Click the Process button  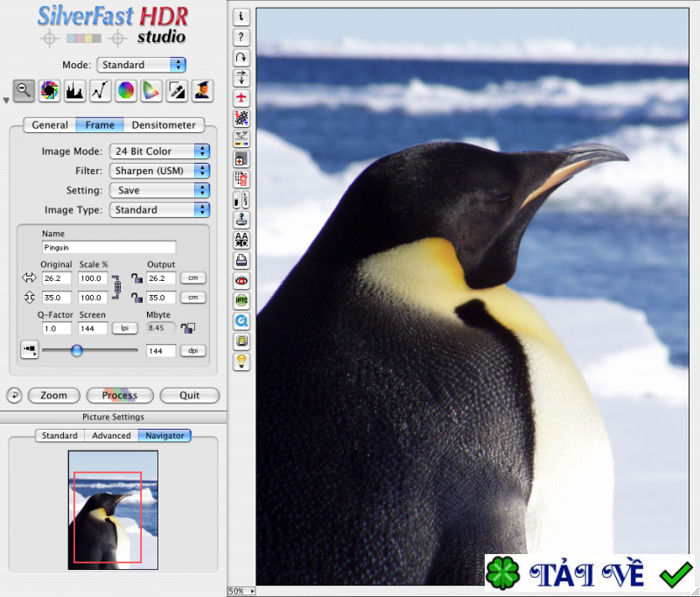point(119,396)
